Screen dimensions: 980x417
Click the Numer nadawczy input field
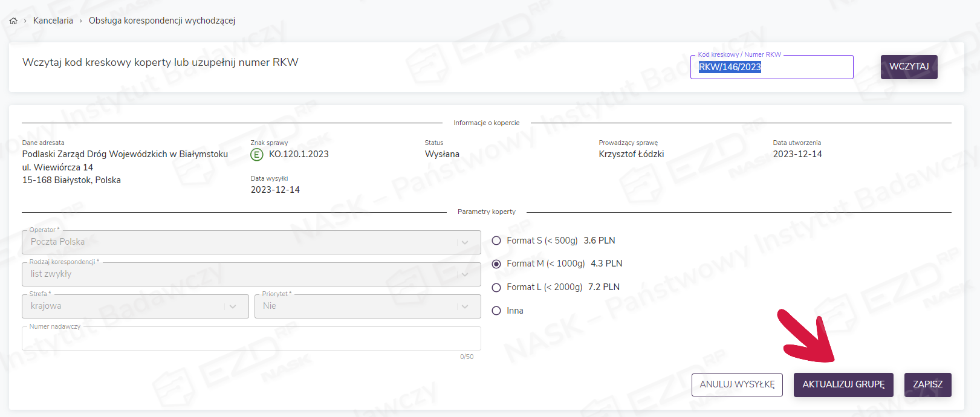251,339
